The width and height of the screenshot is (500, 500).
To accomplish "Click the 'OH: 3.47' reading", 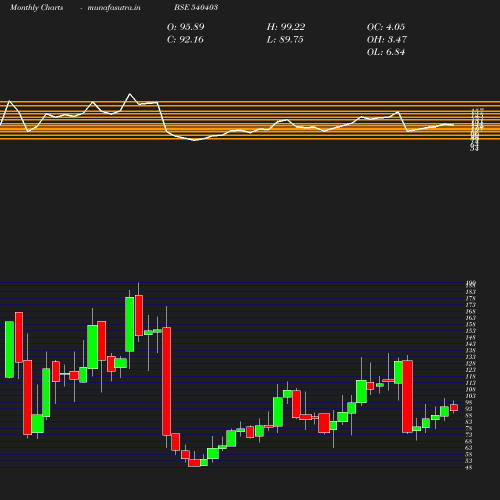I will (387, 40).
